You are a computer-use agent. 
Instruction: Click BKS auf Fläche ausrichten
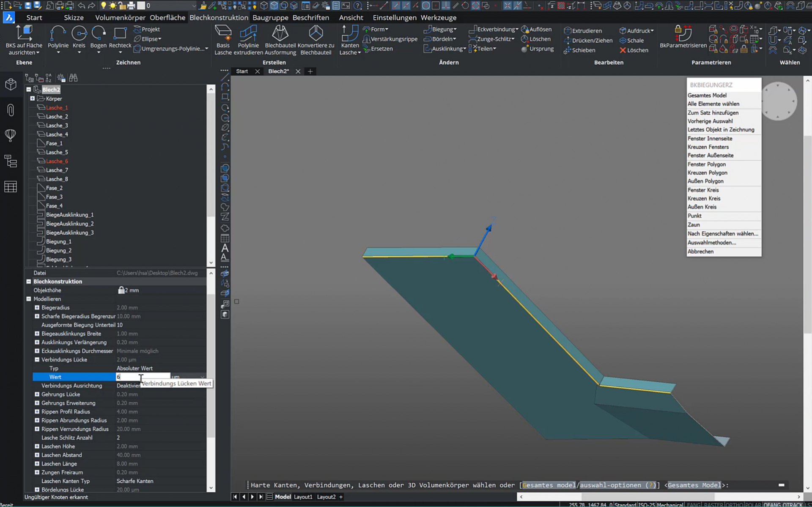pos(24,40)
